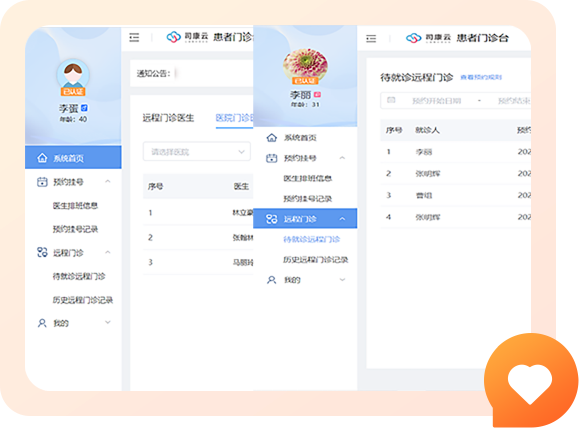Click the person icon beside 我的 in right sidebar
Screen dimensions: 579x428
272,280
